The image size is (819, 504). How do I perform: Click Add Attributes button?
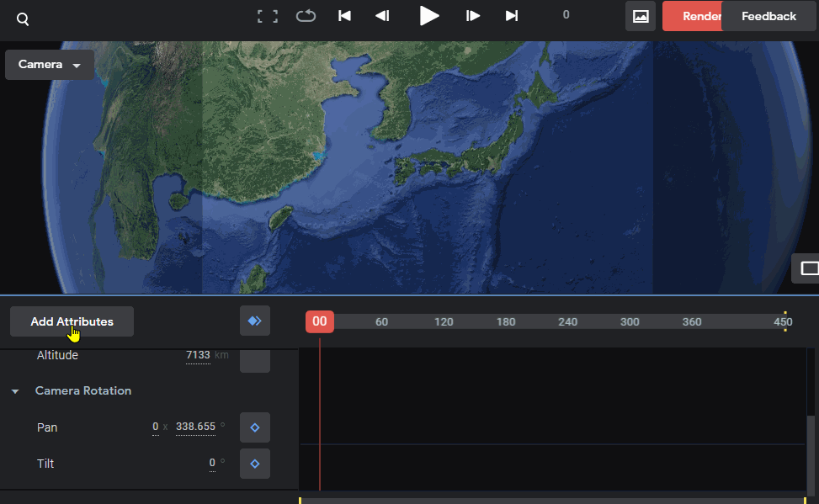(72, 321)
